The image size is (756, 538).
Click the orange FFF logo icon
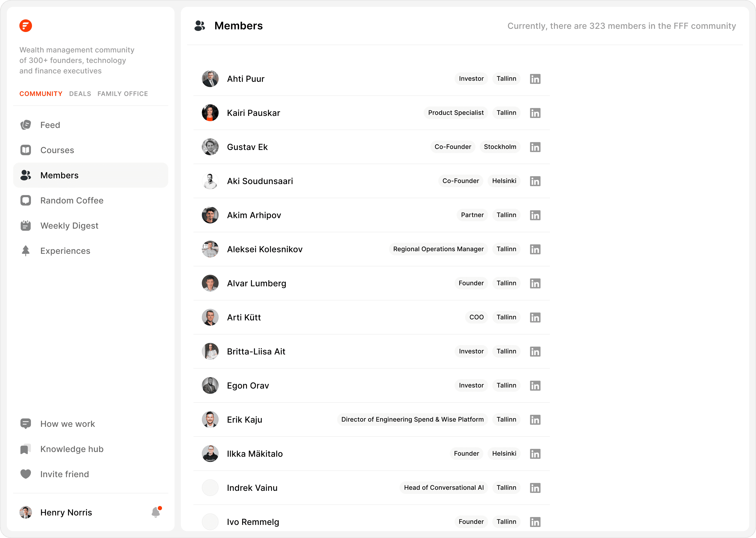[25, 25]
